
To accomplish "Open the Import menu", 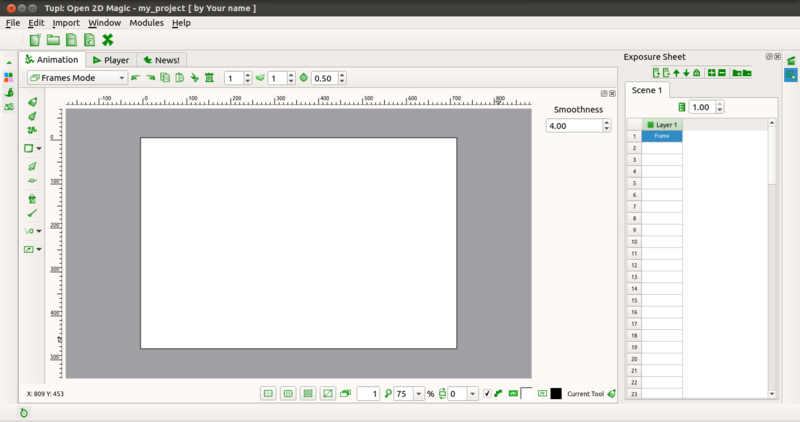I will click(x=66, y=23).
